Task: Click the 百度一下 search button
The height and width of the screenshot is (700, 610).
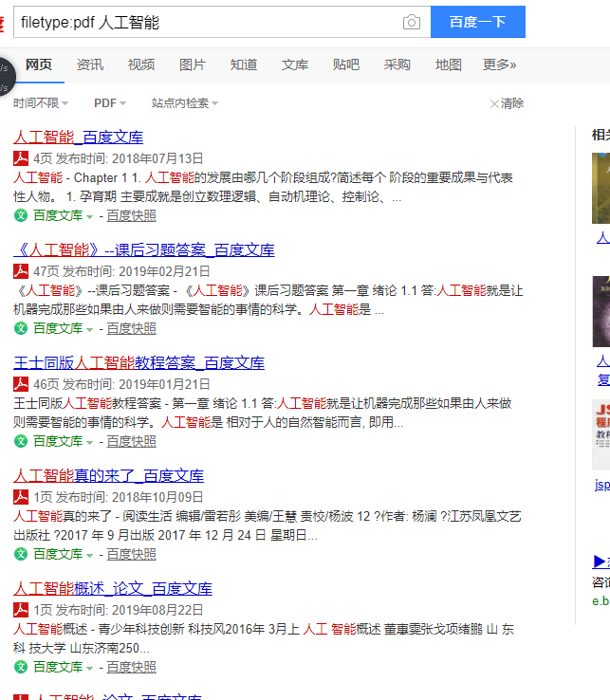Action: click(x=478, y=22)
